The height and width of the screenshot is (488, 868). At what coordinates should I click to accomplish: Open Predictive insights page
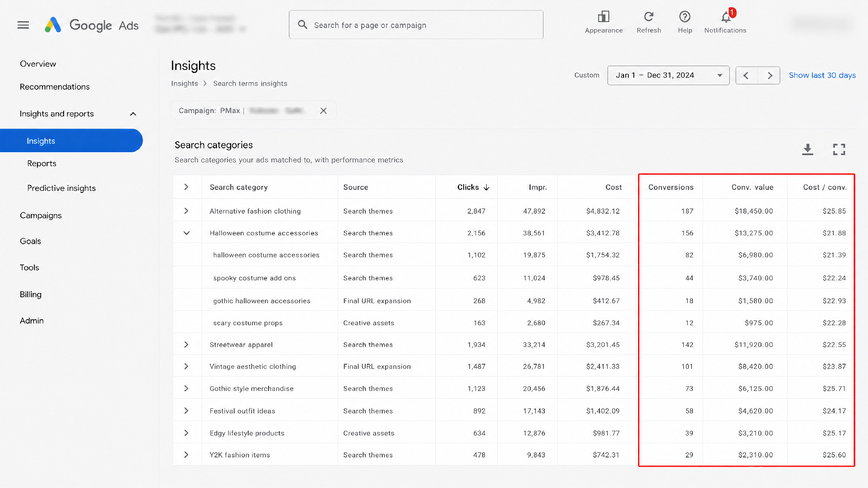tap(62, 188)
